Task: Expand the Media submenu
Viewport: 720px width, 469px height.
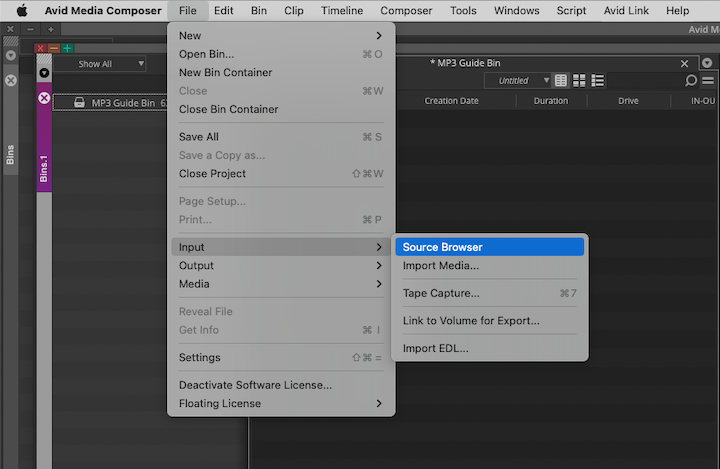Action: pos(281,284)
